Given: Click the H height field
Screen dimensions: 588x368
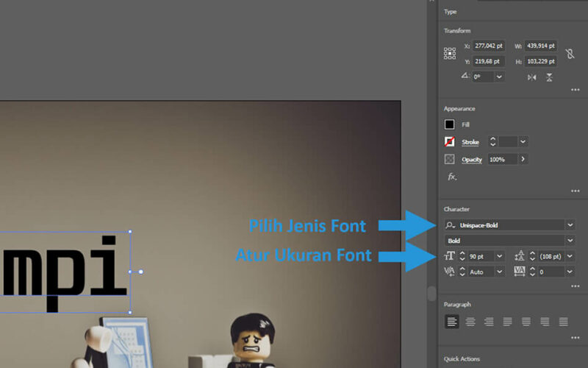Looking at the screenshot, I should (540, 61).
